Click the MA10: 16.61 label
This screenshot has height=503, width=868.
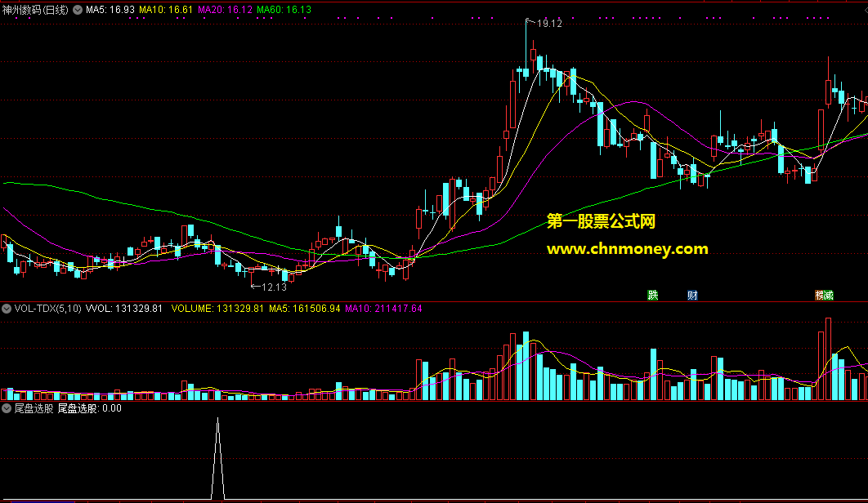166,10
